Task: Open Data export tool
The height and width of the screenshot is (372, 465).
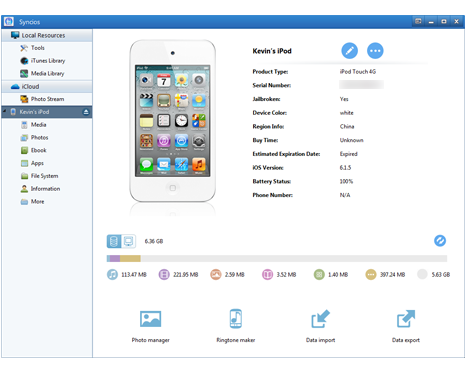Action: [406, 326]
